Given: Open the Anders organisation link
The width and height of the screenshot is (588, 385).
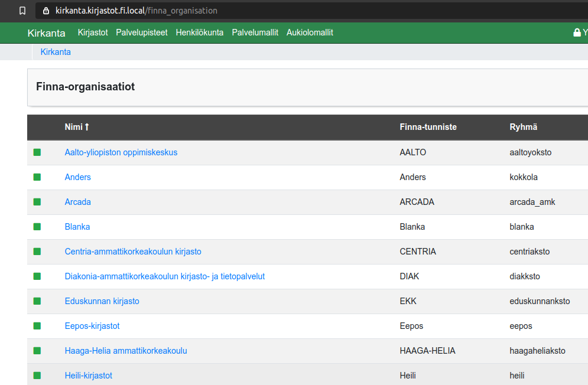Looking at the screenshot, I should click(x=77, y=177).
